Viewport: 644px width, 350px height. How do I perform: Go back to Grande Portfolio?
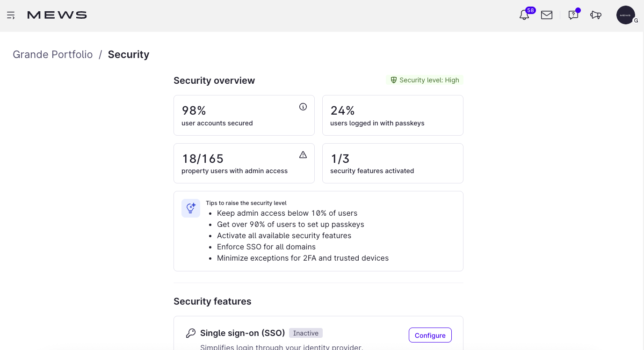pyautogui.click(x=52, y=54)
